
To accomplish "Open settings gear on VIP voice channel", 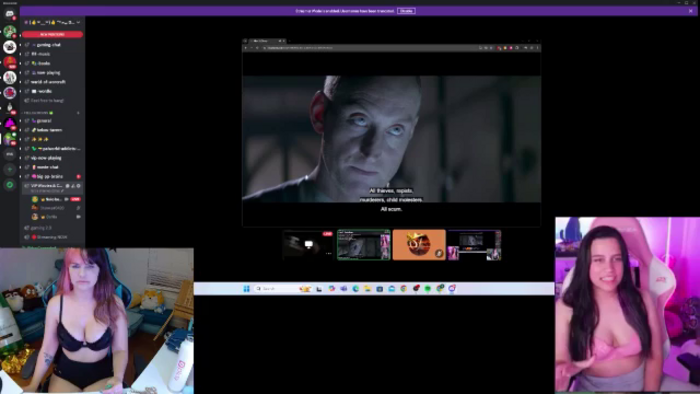I will pyautogui.click(x=79, y=186).
